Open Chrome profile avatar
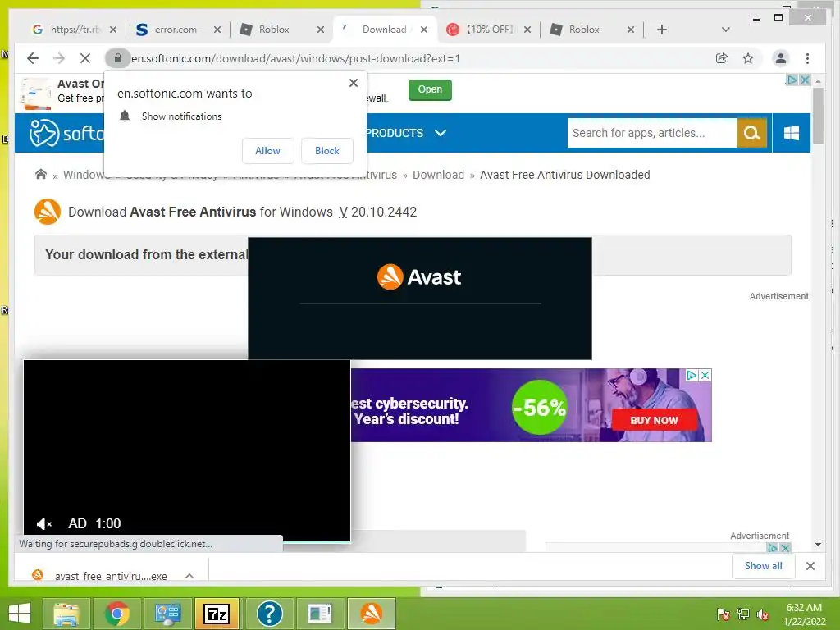Viewport: 840px width, 630px height. (x=781, y=58)
